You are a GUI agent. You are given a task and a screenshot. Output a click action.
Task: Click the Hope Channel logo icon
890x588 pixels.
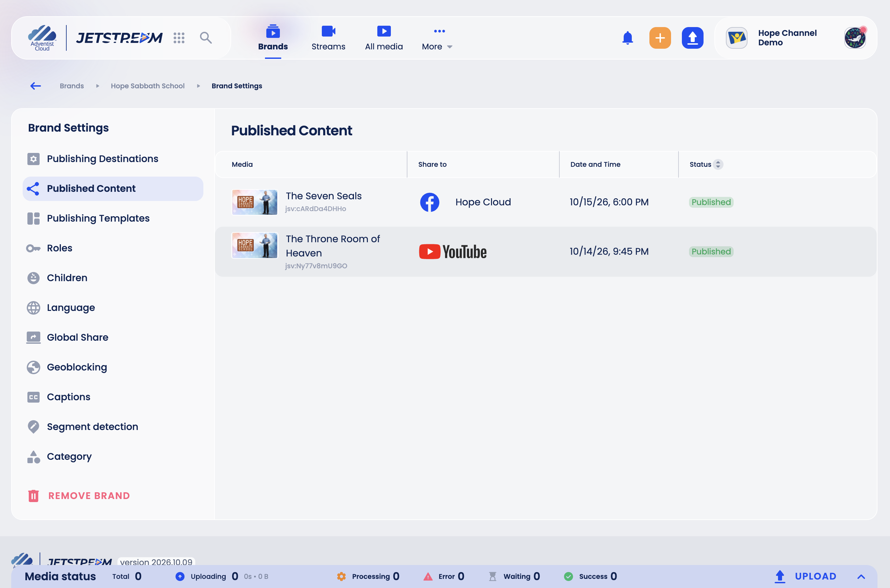point(736,38)
